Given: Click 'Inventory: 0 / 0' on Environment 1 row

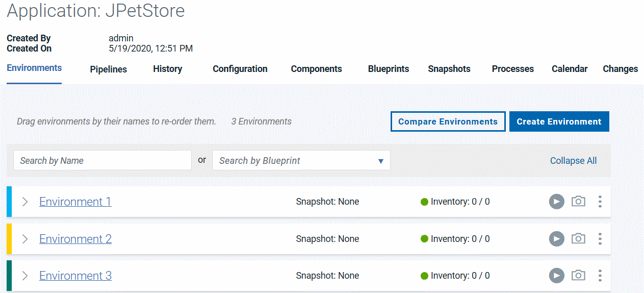Looking at the screenshot, I should pyautogui.click(x=460, y=202).
